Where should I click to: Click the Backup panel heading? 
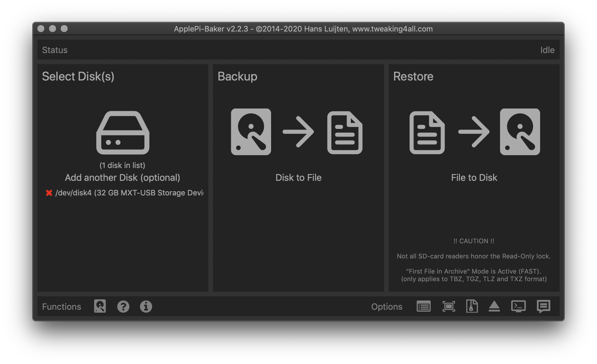pos(238,76)
